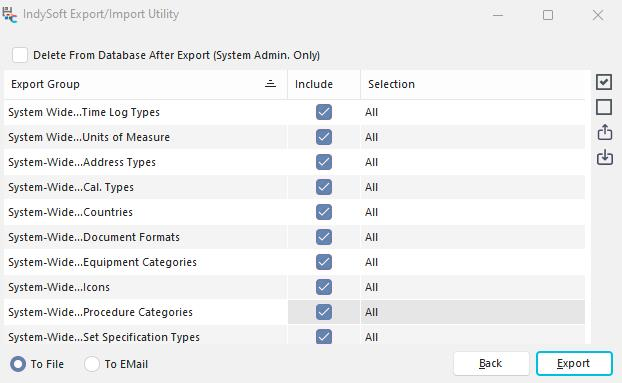Close the Export/Import Utility window
Screen dimensions: 622x383
598,15
